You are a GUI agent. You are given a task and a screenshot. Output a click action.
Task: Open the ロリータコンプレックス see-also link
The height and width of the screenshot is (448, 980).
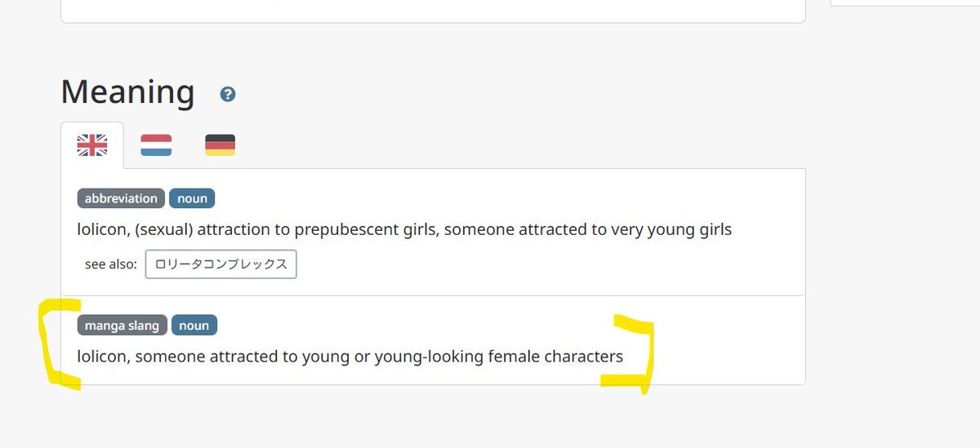click(x=221, y=264)
